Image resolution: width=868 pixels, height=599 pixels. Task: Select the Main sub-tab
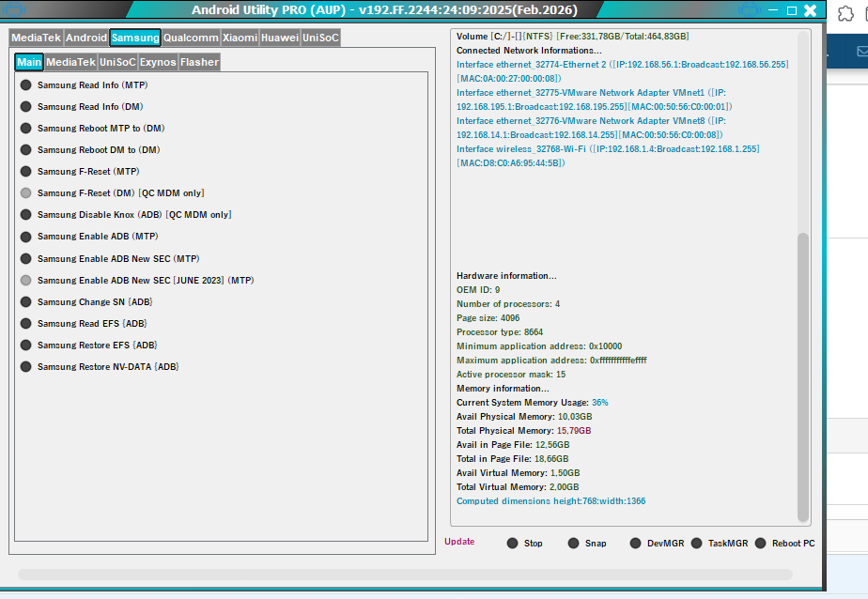(x=29, y=62)
